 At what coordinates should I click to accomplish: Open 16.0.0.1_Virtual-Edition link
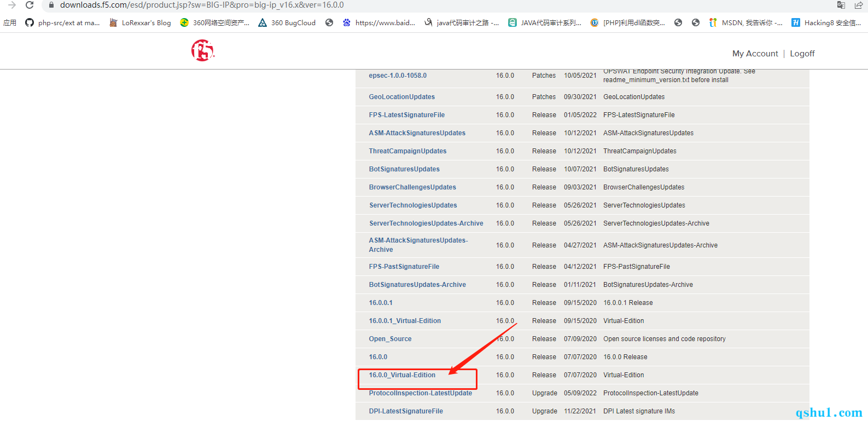tap(405, 321)
